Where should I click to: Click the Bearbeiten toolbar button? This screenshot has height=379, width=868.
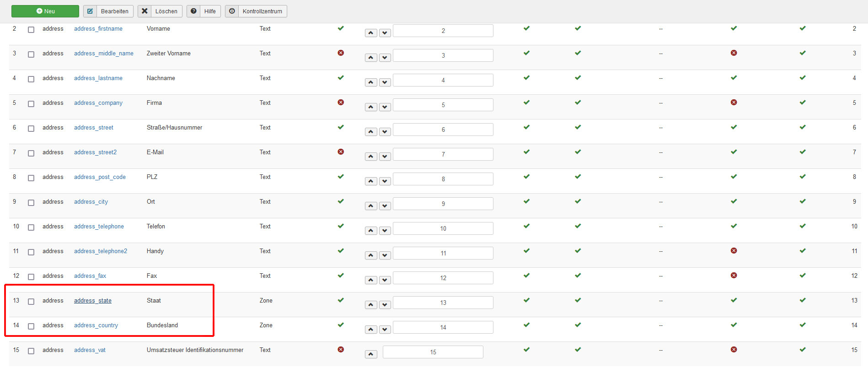click(x=108, y=11)
